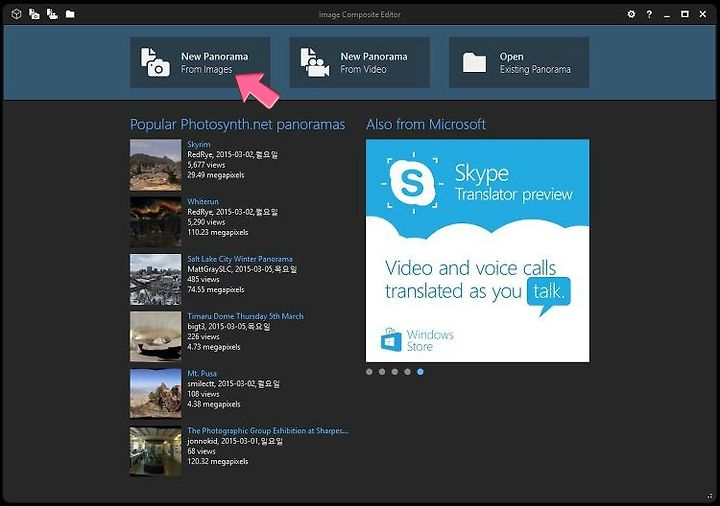The width and height of the screenshot is (720, 506).
Task: Select the first banner carousel dot
Action: [370, 372]
